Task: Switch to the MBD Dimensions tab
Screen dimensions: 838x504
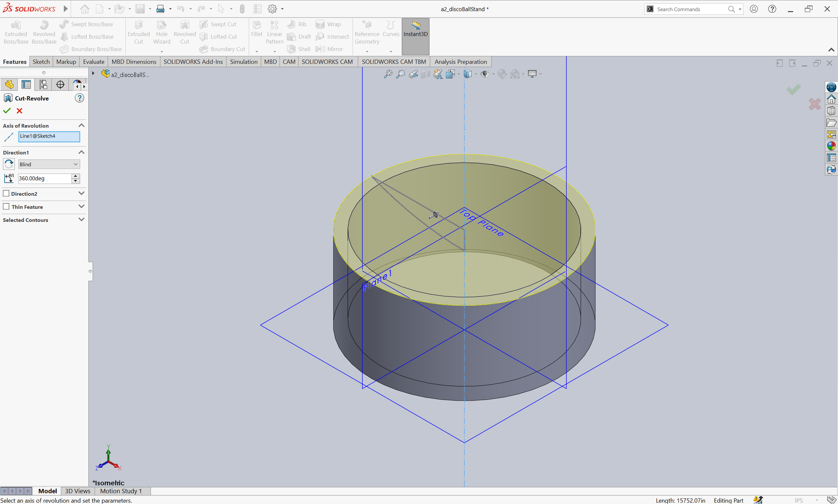Action: [x=134, y=62]
